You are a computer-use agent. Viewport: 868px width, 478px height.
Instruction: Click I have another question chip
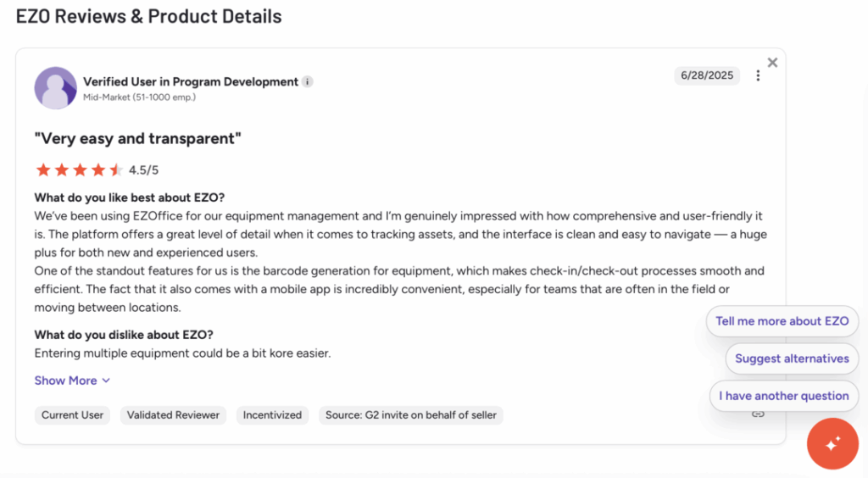783,396
